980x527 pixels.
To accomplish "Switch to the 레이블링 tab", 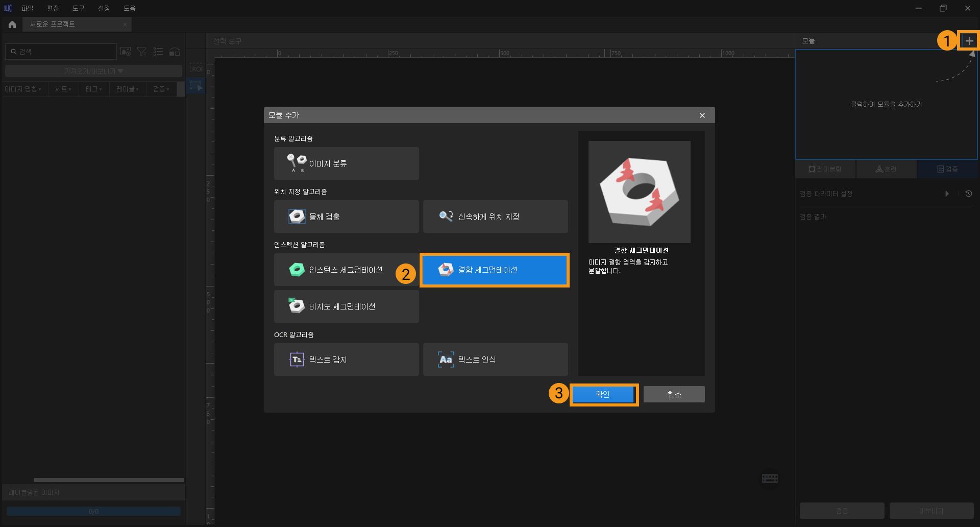I will coord(825,169).
